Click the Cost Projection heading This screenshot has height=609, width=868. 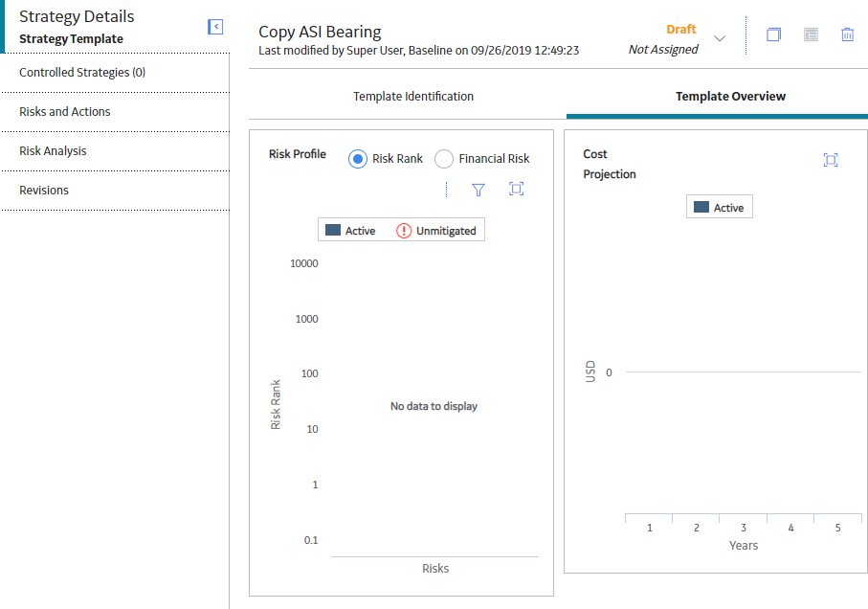click(x=610, y=164)
